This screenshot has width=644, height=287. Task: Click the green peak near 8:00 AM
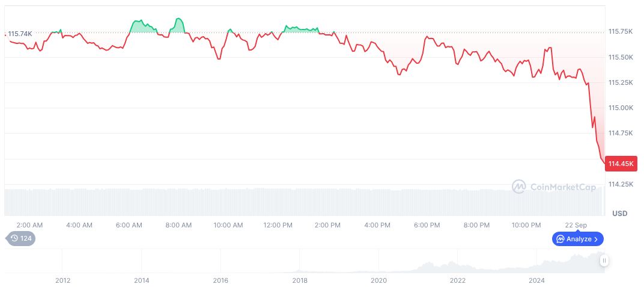[x=177, y=22]
